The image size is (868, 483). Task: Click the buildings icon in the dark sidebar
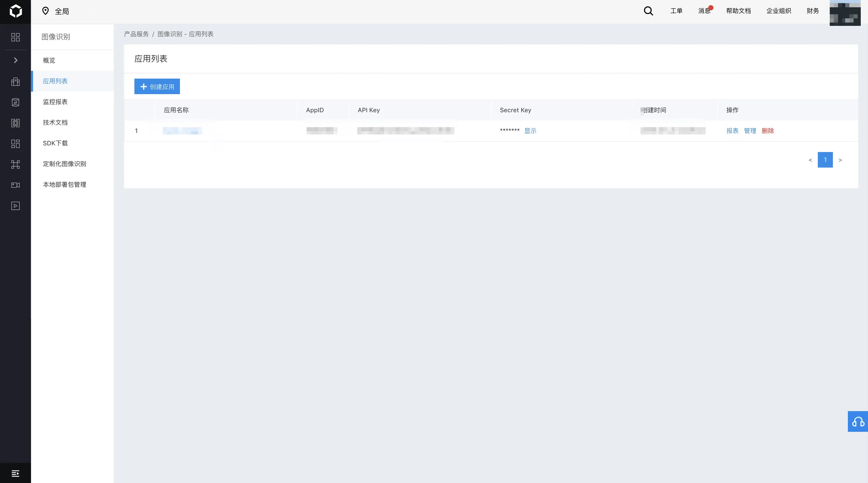[x=15, y=82]
